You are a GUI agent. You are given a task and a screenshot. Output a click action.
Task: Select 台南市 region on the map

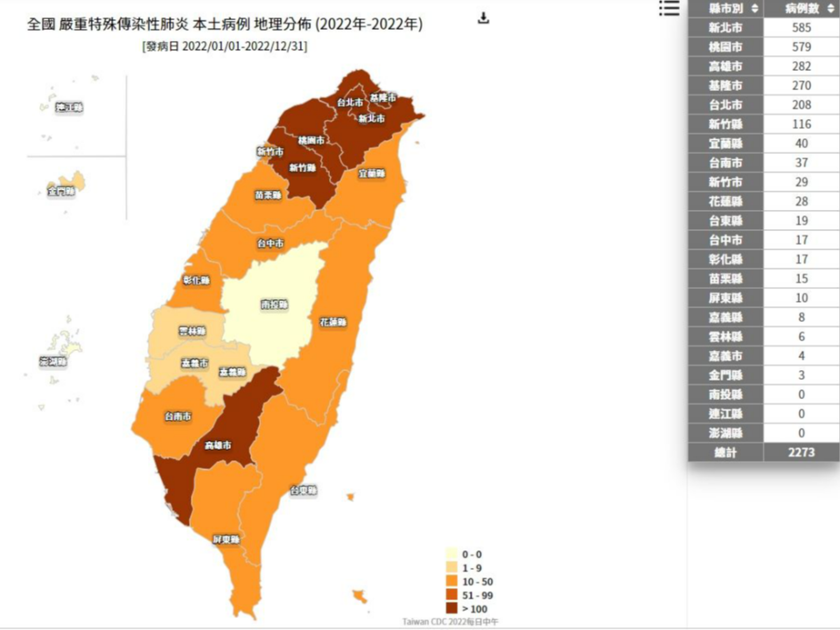[x=178, y=416]
